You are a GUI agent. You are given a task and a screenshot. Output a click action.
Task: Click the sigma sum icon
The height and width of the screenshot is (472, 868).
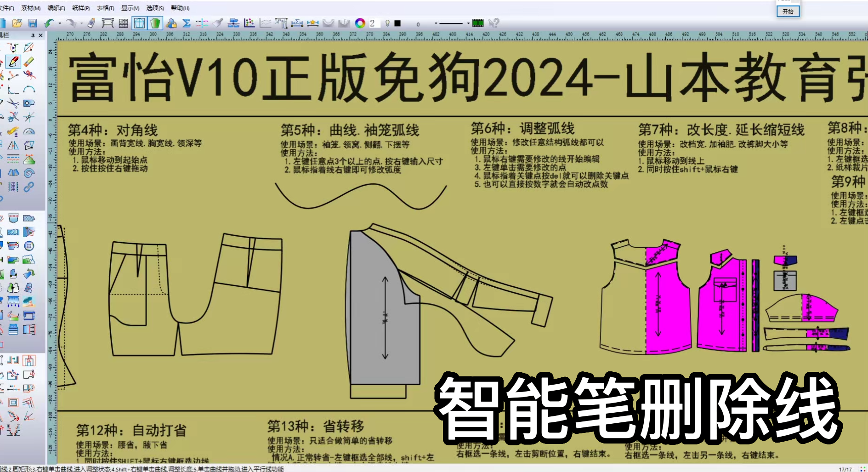click(187, 23)
